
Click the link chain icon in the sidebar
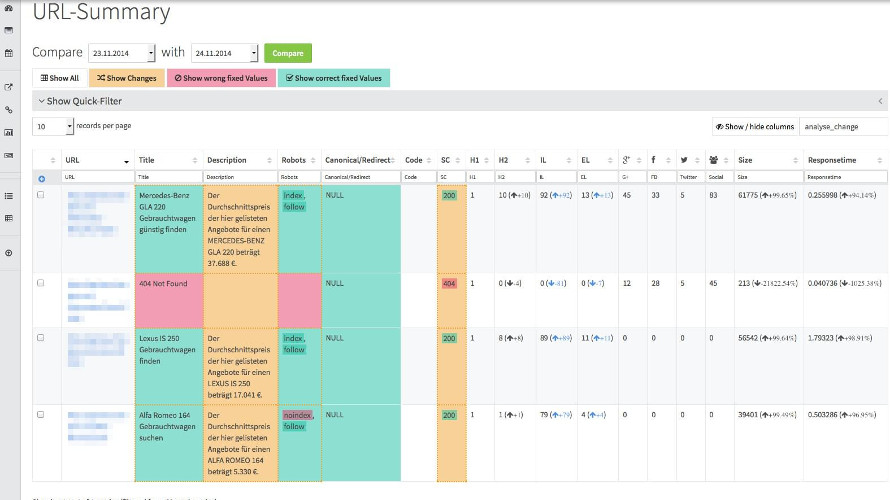pyautogui.click(x=9, y=109)
